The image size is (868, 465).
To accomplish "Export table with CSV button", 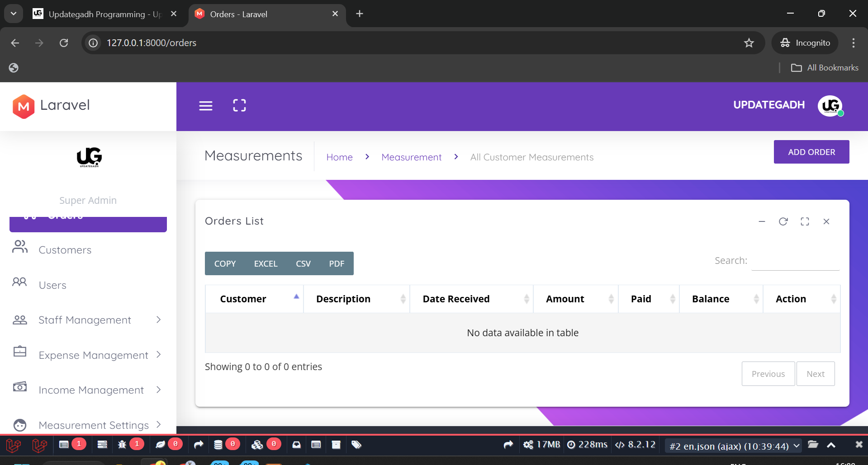I will pyautogui.click(x=303, y=263).
